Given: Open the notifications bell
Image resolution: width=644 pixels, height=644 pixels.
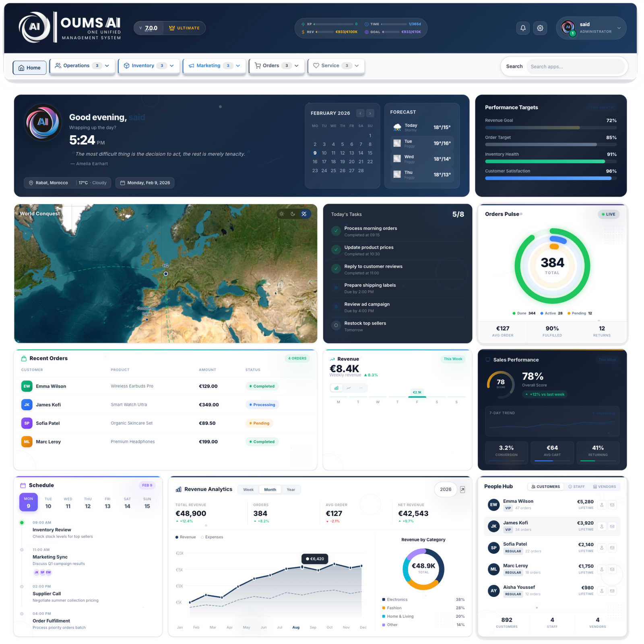Looking at the screenshot, I should 523,28.
